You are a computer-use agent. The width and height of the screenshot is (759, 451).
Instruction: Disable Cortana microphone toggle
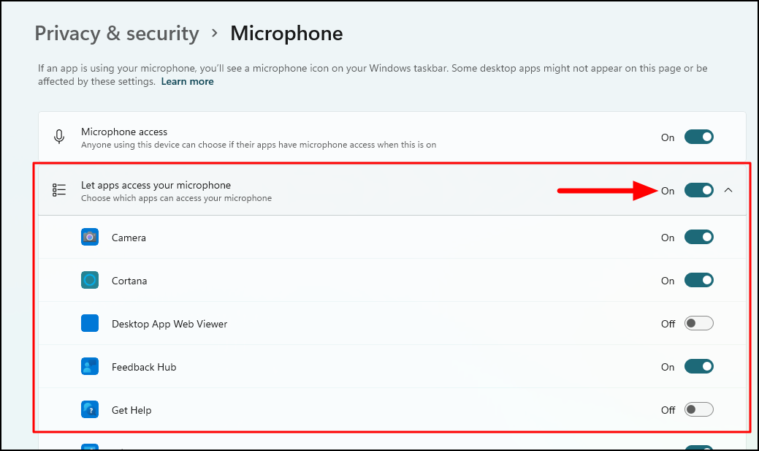click(x=699, y=281)
